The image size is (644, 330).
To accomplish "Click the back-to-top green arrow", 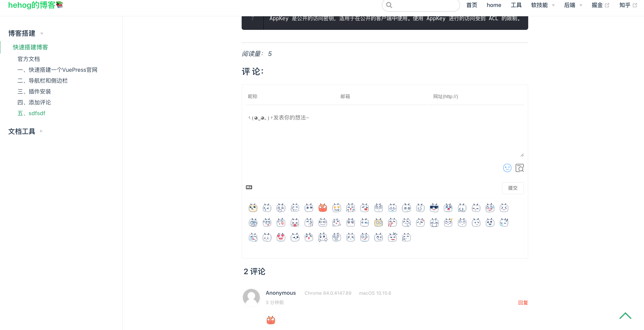I will point(625,316).
